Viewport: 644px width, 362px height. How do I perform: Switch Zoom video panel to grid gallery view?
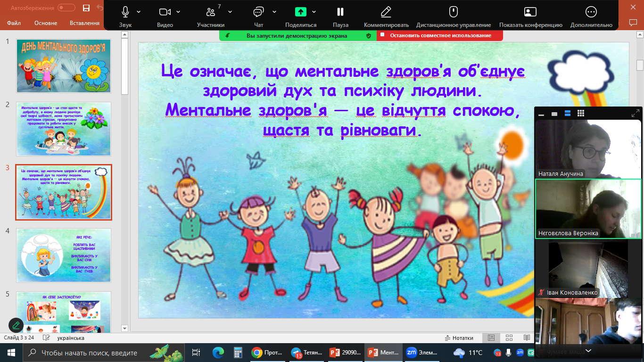click(581, 114)
